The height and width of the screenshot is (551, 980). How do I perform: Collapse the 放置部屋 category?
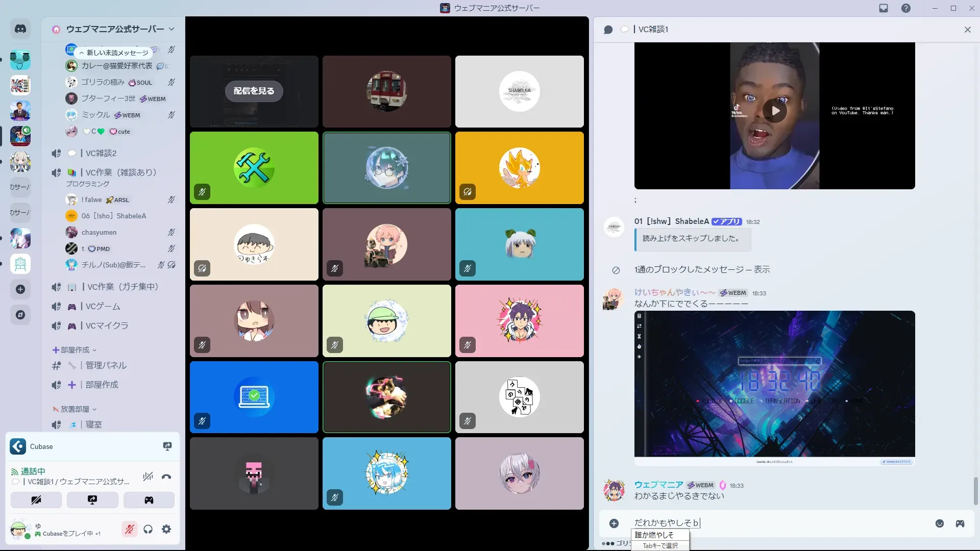(x=75, y=409)
